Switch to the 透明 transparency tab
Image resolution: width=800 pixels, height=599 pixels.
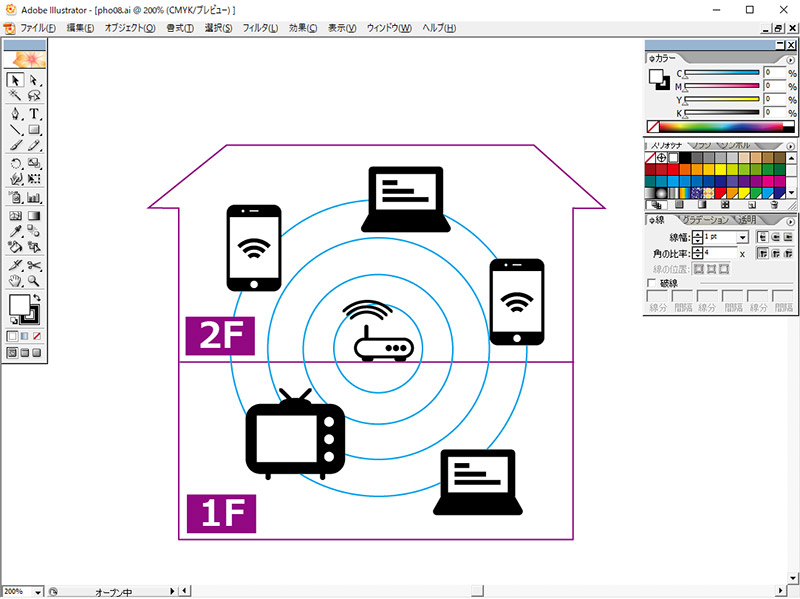(747, 220)
